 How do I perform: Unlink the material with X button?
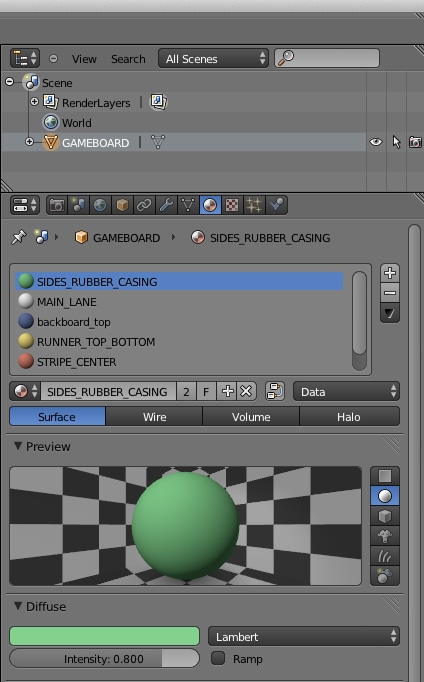pyautogui.click(x=246, y=391)
